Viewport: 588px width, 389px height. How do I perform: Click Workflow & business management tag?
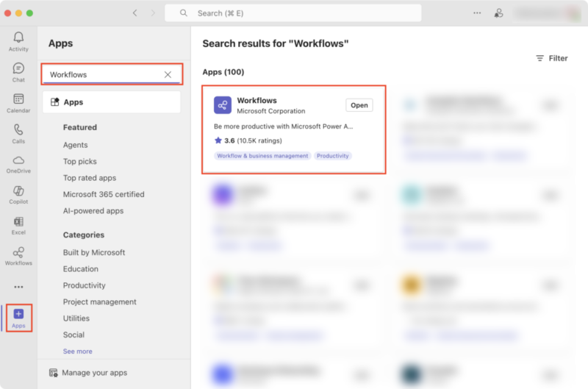coord(262,156)
